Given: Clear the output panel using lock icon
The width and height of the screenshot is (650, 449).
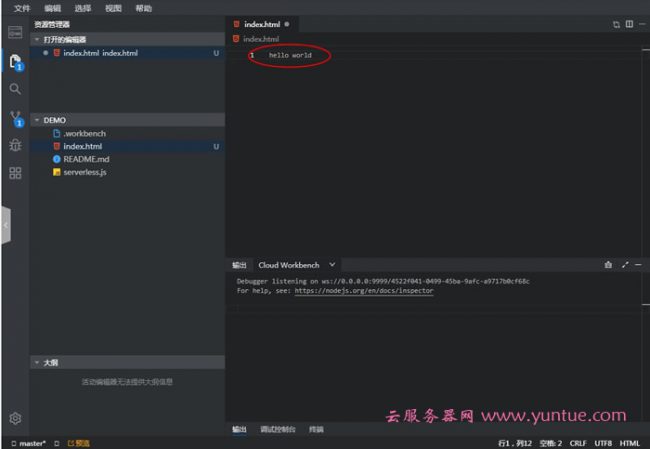Looking at the screenshot, I should point(608,265).
